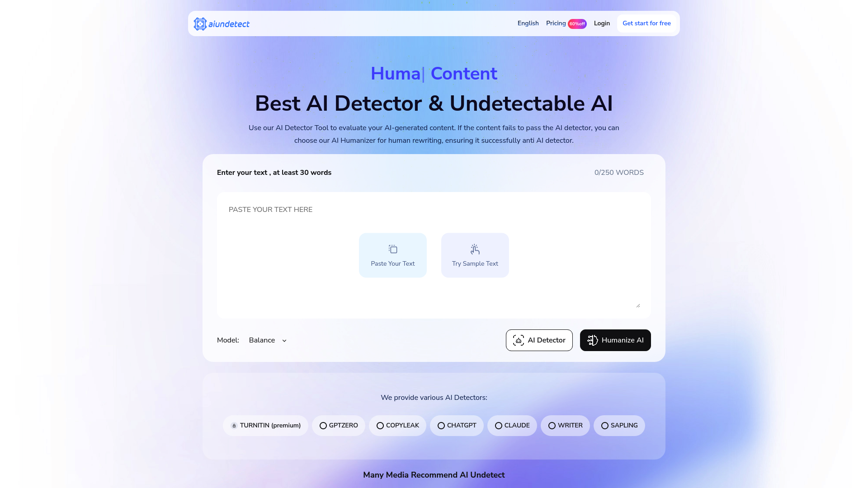
Task: Click Get start for free button
Action: [646, 23]
